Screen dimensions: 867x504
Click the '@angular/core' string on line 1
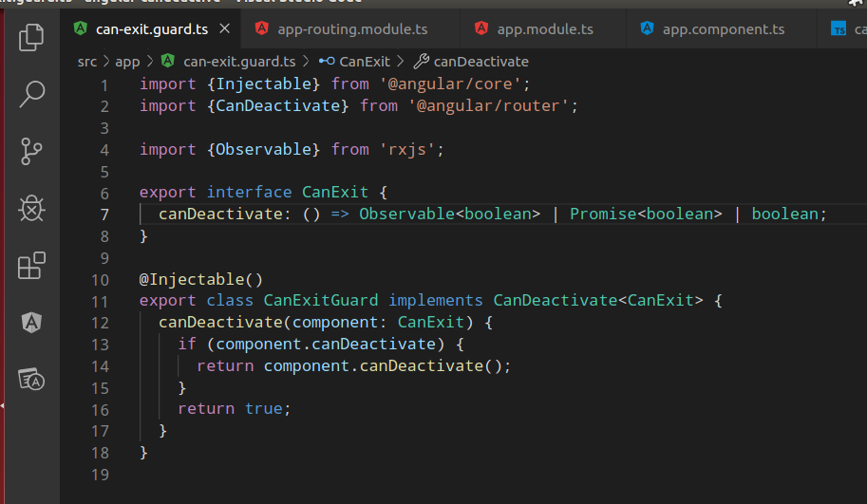tap(449, 84)
